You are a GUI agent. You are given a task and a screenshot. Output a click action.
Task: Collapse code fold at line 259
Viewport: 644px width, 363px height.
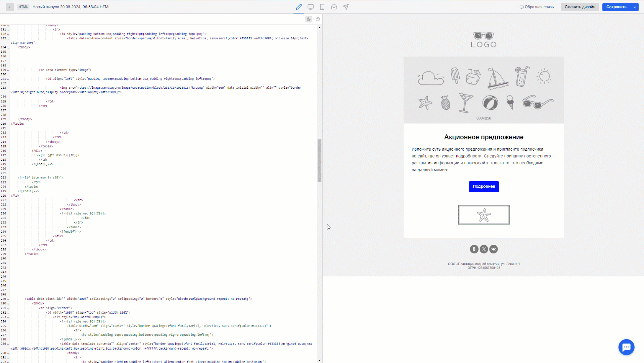[8, 344]
